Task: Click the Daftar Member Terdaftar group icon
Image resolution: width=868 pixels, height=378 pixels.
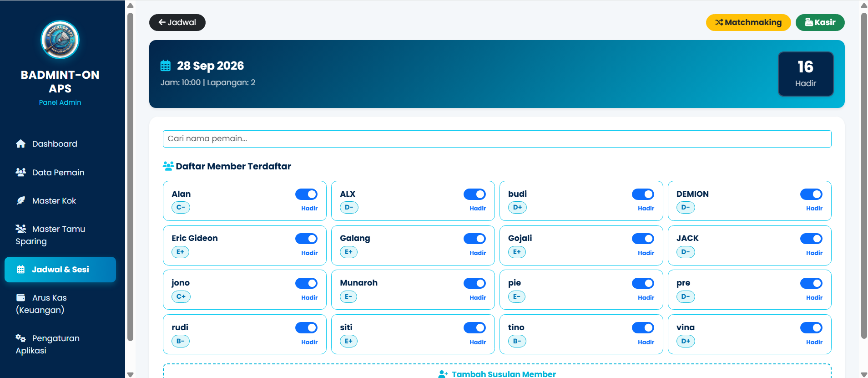Action: 168,166
